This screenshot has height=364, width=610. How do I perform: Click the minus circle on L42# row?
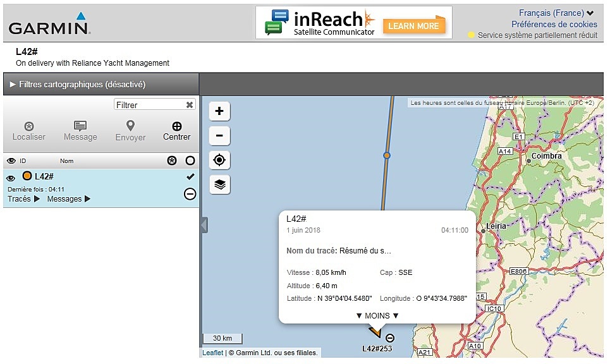click(x=190, y=193)
